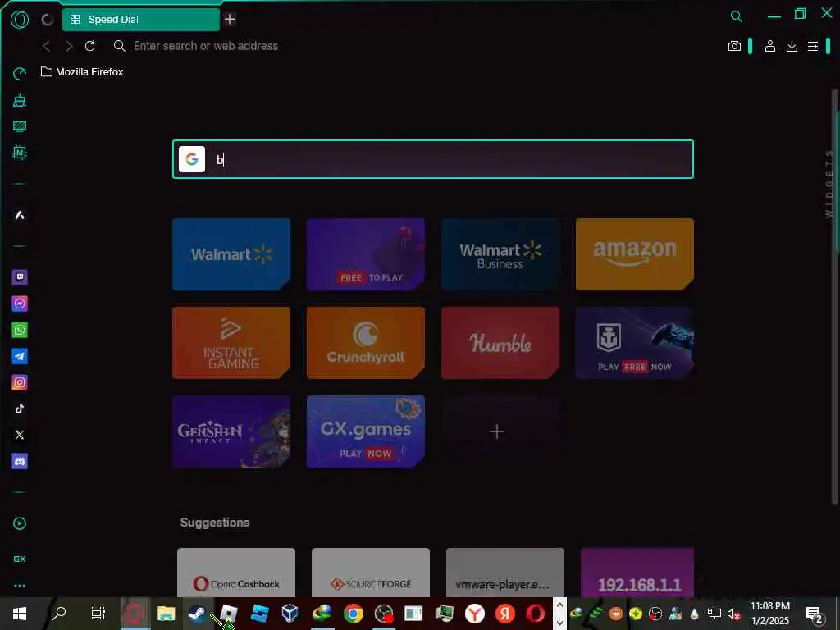
Task: Open the Opera Cashback suggestion
Action: point(236,572)
